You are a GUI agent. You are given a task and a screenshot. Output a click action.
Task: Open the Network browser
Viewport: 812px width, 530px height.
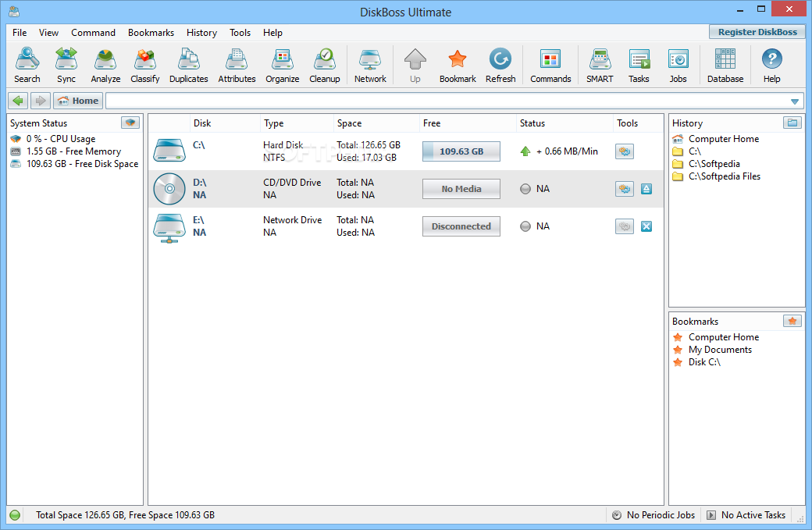coord(370,66)
